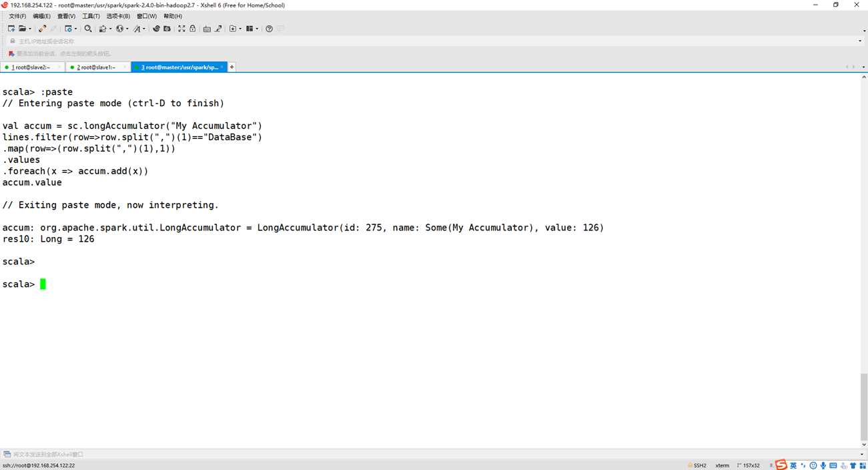Add a new tab with the plus button
Screen dimensions: 868x470
(232, 67)
